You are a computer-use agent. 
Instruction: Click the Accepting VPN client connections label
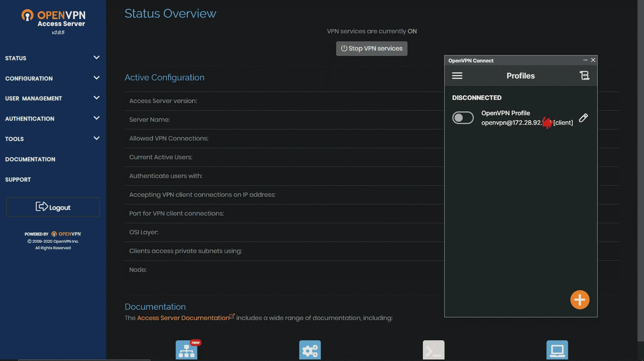pyautogui.click(x=202, y=195)
